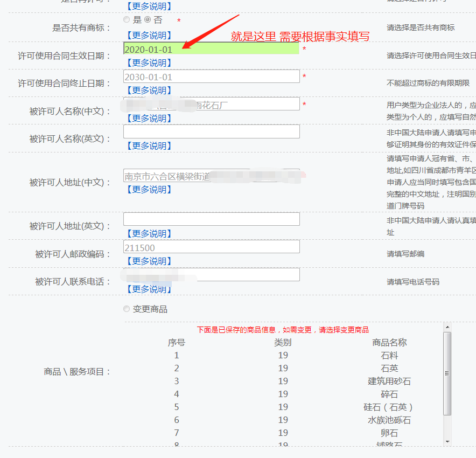Open 更多说明 below the 生效日期 field
The height and width of the screenshot is (458, 476).
click(x=149, y=63)
